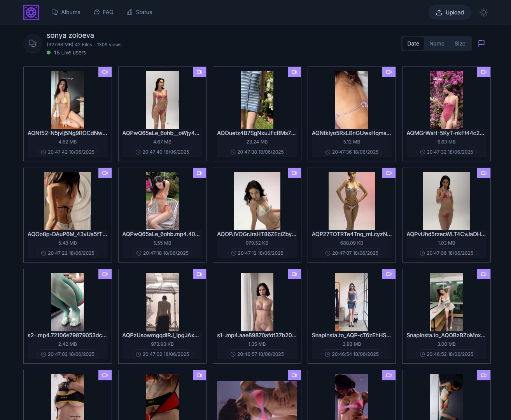The width and height of the screenshot is (511, 420).
Task: Click video badge icon on AQMGrWsH-5KyT card
Action: click(483, 72)
